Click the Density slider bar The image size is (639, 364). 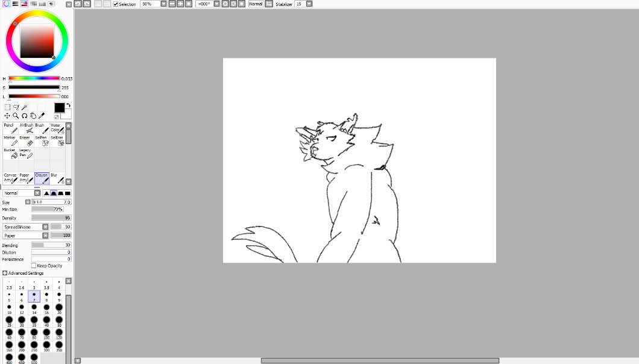51,218
